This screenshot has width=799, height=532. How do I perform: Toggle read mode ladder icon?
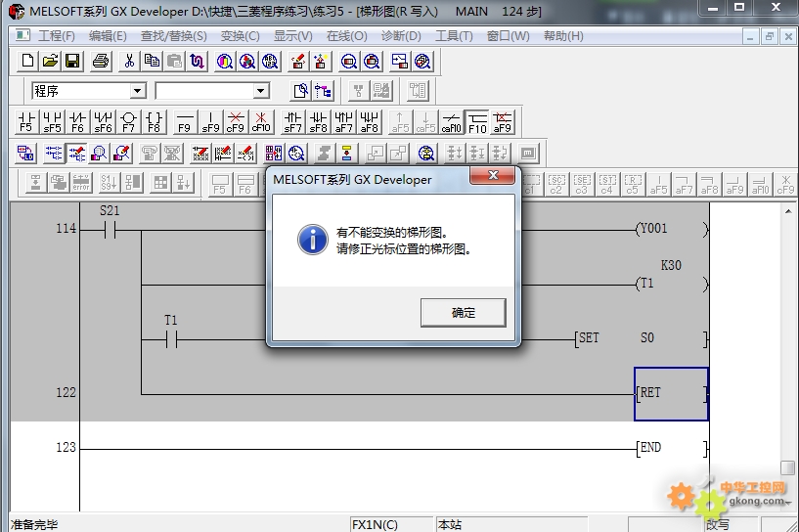pos(54,153)
